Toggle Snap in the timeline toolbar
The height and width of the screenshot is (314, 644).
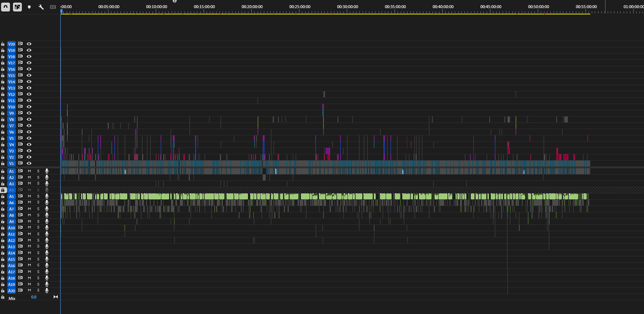[x=6, y=7]
